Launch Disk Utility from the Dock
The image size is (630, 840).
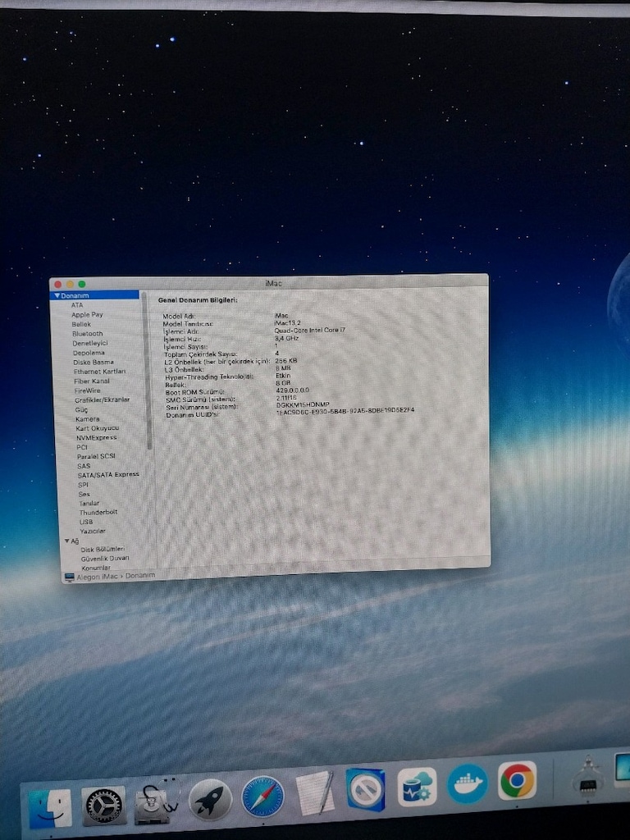pos(156,801)
